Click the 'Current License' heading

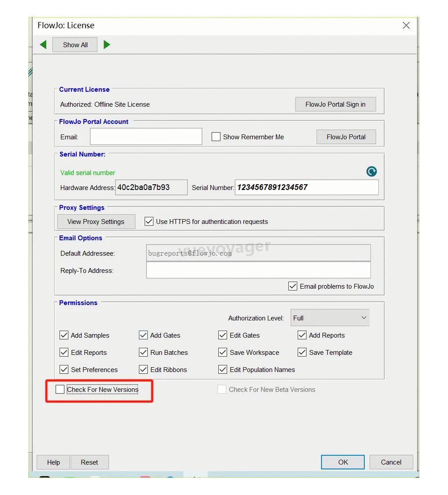[x=84, y=89]
